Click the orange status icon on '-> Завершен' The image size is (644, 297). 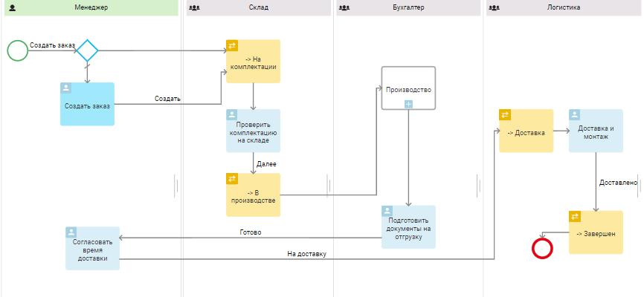[575, 217]
